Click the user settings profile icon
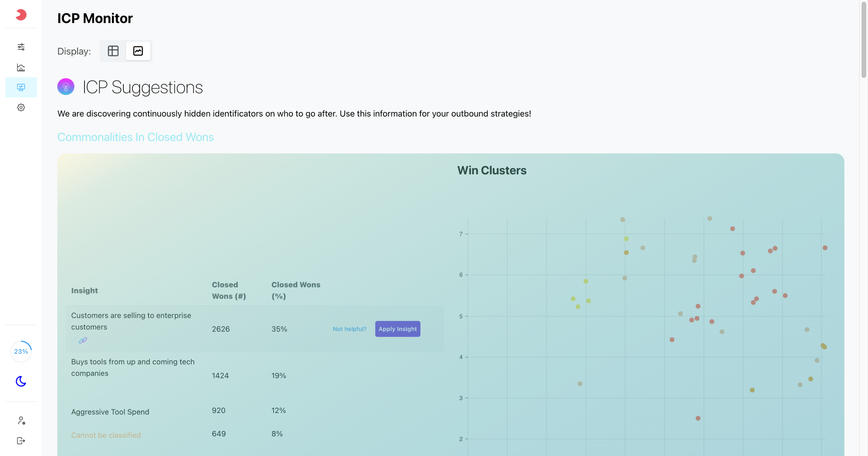868x456 pixels. 21,420
